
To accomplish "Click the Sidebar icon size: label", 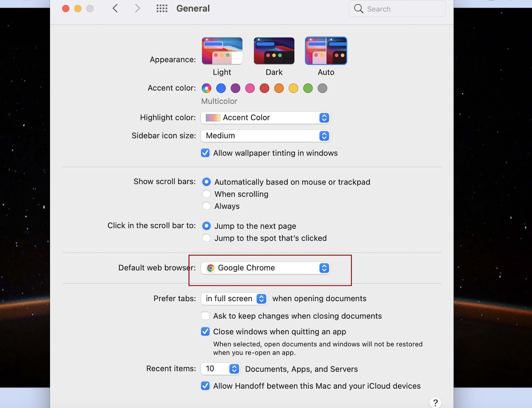I will (164, 136).
